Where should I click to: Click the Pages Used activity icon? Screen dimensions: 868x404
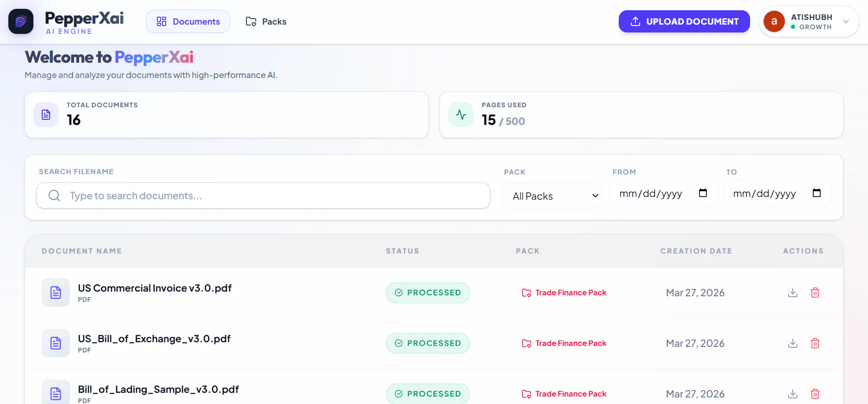click(x=461, y=115)
